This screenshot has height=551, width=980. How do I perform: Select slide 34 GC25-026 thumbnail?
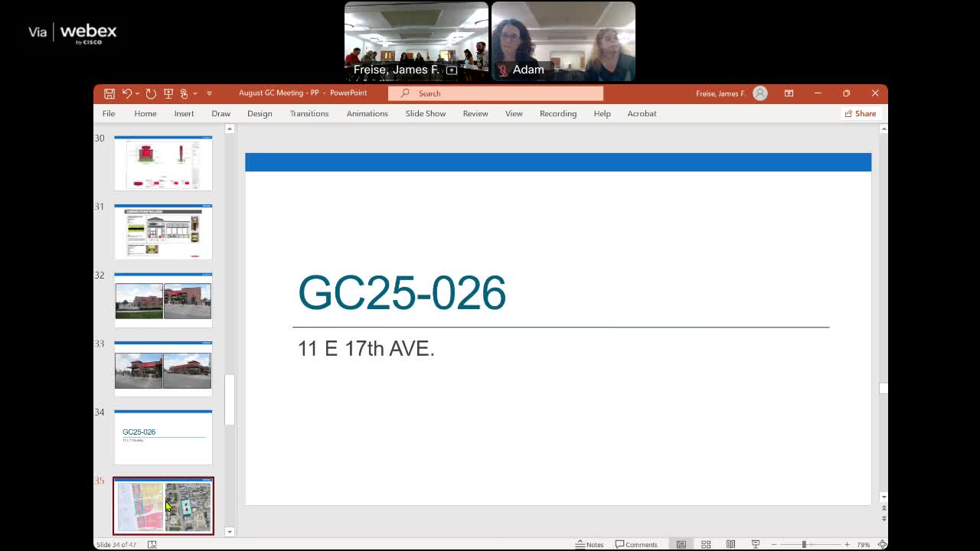(163, 437)
